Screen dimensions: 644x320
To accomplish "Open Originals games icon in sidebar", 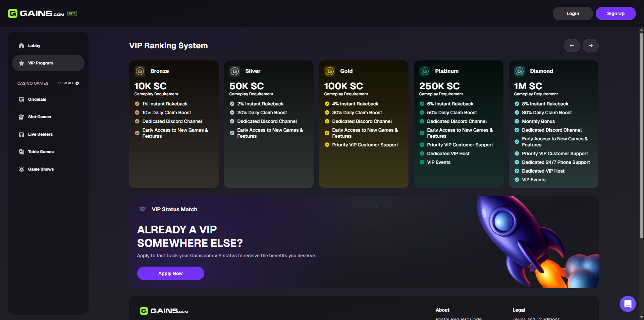I will click(x=21, y=99).
